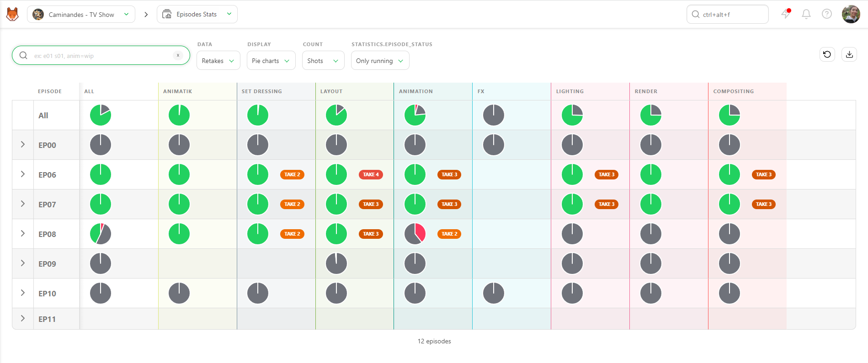Expand the EP07 row

point(23,204)
